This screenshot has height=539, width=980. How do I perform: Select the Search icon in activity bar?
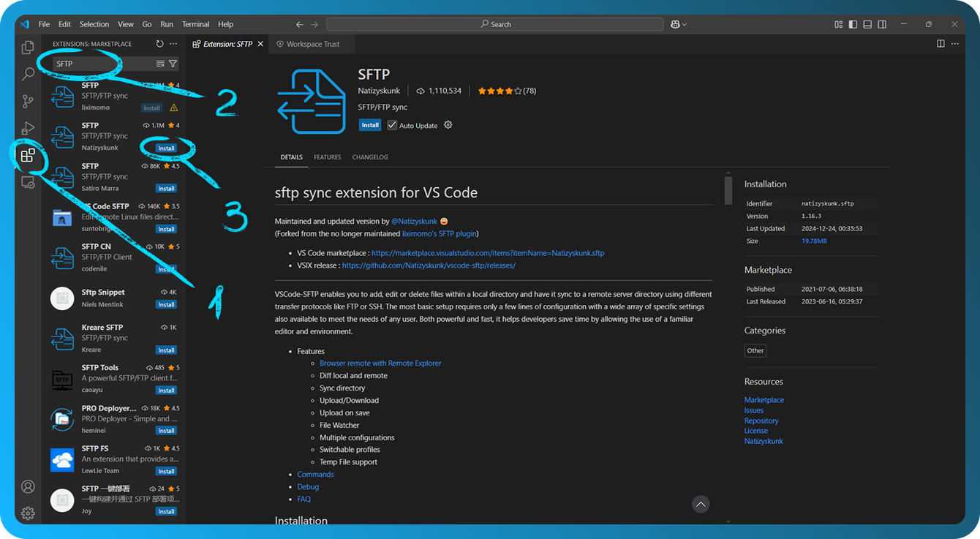click(x=28, y=73)
